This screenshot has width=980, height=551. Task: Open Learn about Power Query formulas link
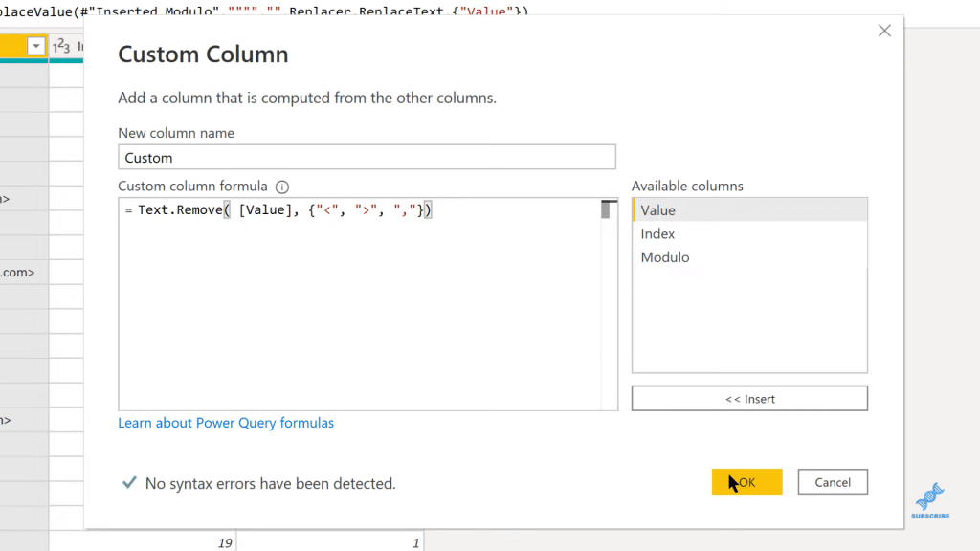click(226, 423)
